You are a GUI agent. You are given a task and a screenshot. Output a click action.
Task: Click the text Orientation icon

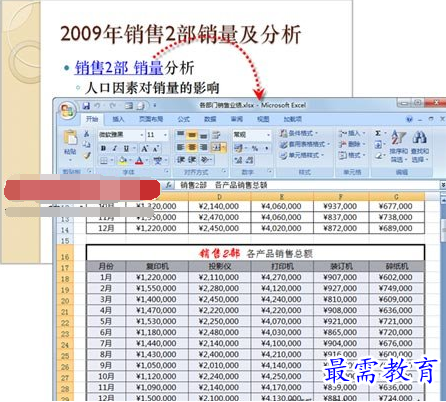(204, 160)
